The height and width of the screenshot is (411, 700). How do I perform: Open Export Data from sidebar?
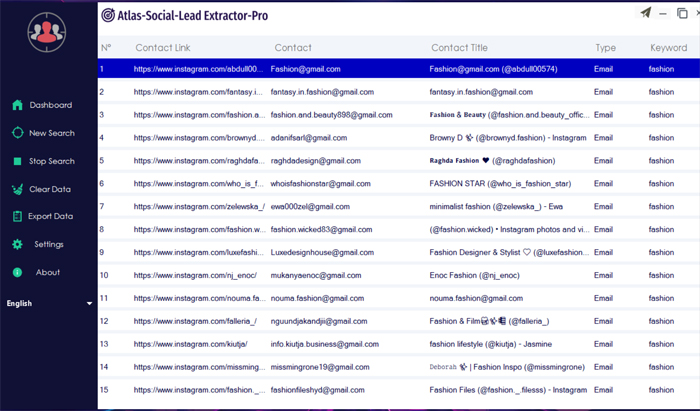50,216
